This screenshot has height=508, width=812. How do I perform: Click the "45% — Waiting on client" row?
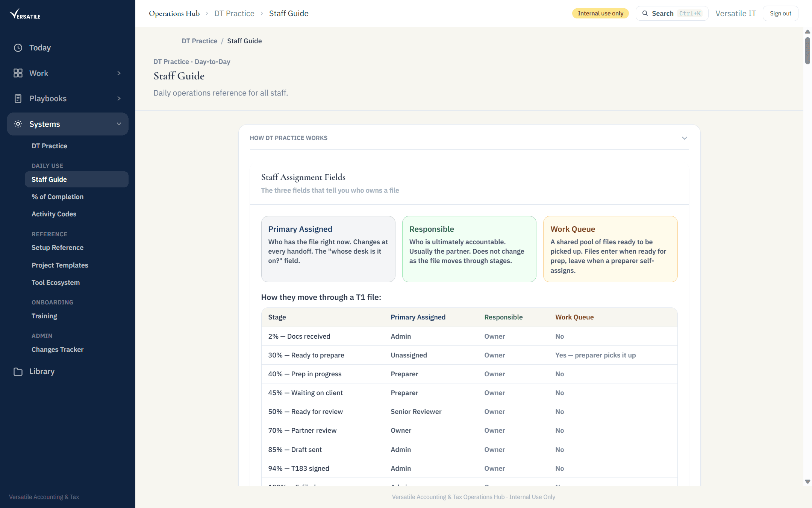coord(469,393)
